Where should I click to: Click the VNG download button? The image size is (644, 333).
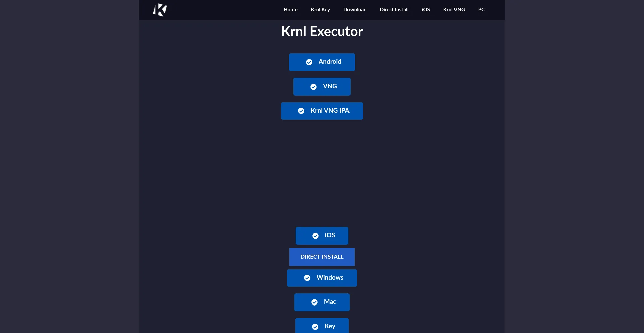pyautogui.click(x=322, y=87)
